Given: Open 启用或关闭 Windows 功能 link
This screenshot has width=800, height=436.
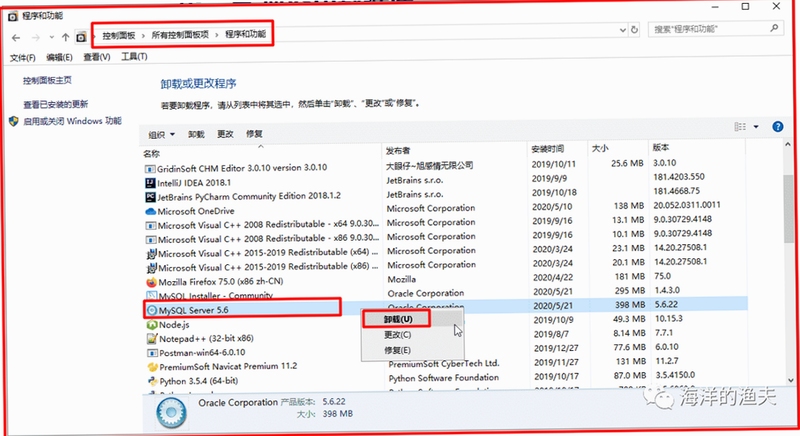Looking at the screenshot, I should [72, 121].
